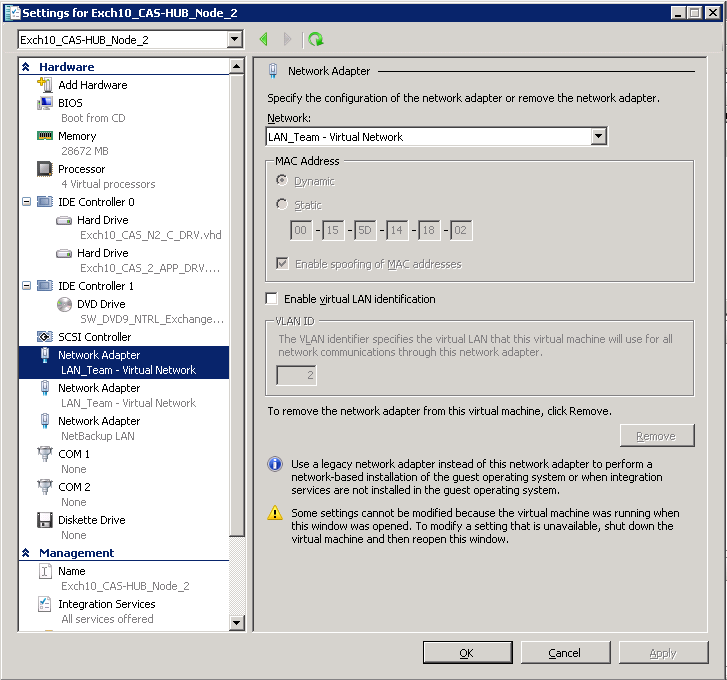727x680 pixels.
Task: Enable virtual LAN identification checkbox
Action: (272, 299)
